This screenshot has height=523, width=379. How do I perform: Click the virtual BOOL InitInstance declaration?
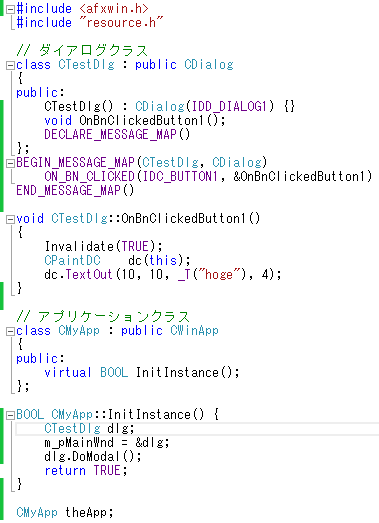point(142,373)
